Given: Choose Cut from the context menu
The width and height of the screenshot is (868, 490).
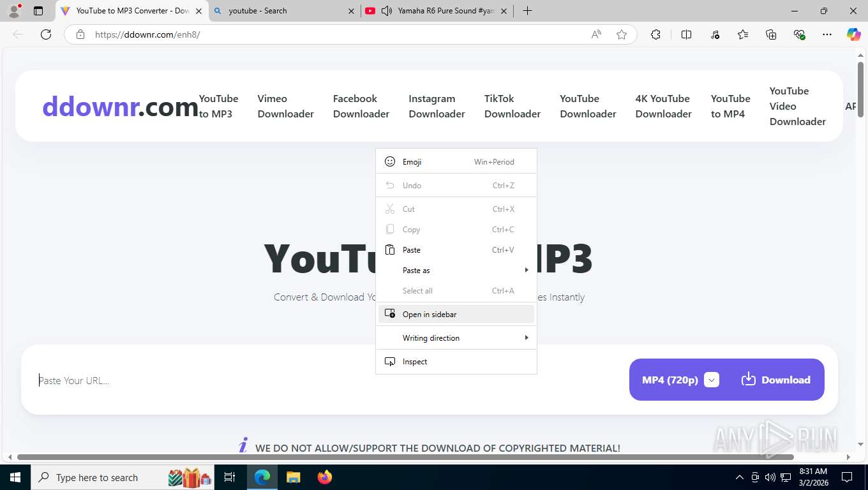Looking at the screenshot, I should [x=456, y=209].
